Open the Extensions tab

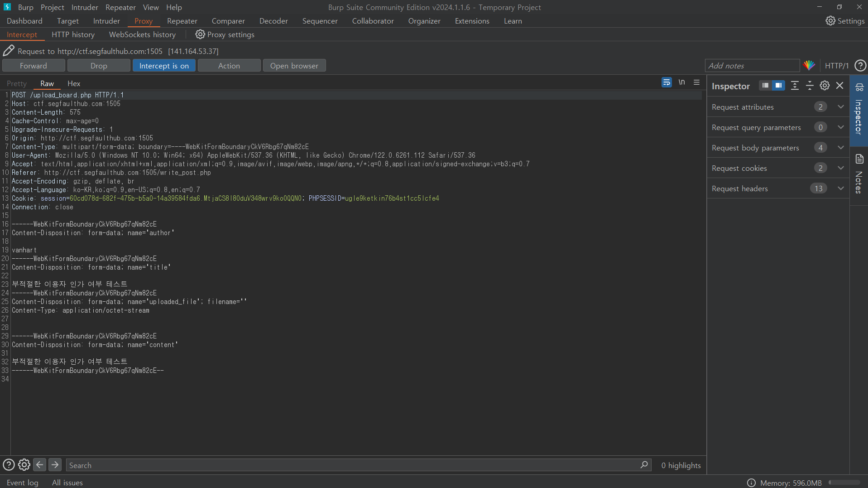pos(472,21)
